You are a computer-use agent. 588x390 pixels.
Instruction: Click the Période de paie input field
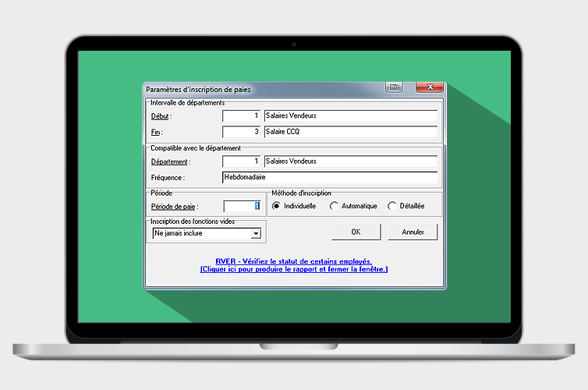243,206
